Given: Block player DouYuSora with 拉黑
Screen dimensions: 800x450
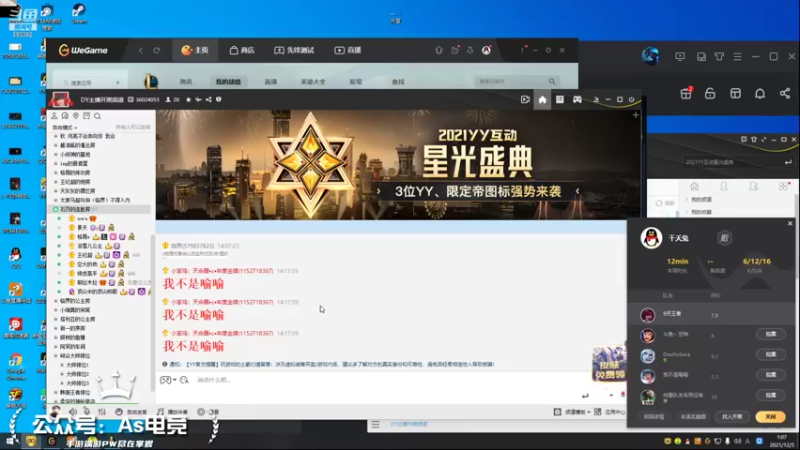Looking at the screenshot, I should point(770,354).
